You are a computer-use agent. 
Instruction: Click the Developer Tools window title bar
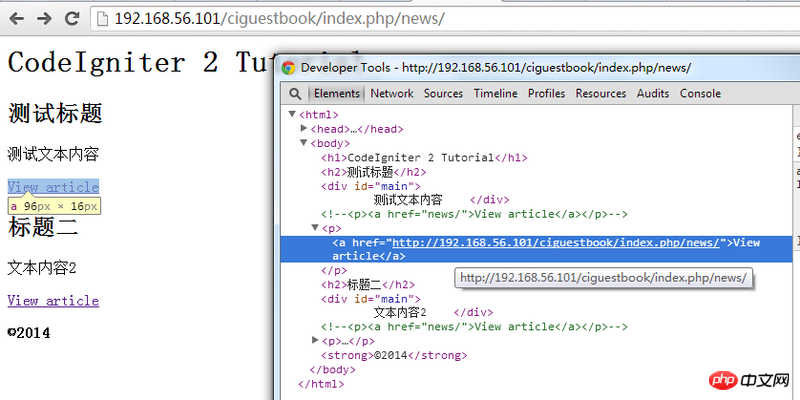(x=536, y=68)
